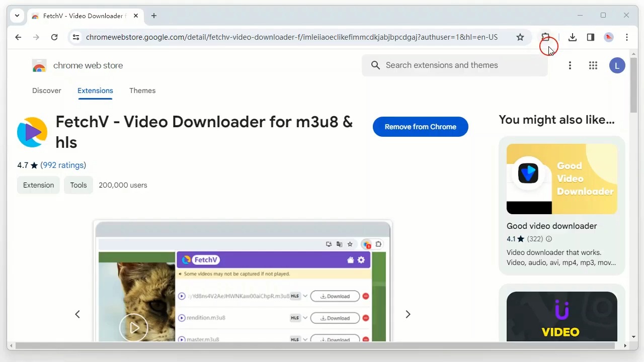This screenshot has height=362, width=644.
Task: Click the scroll right arrow
Action: coord(625,346)
